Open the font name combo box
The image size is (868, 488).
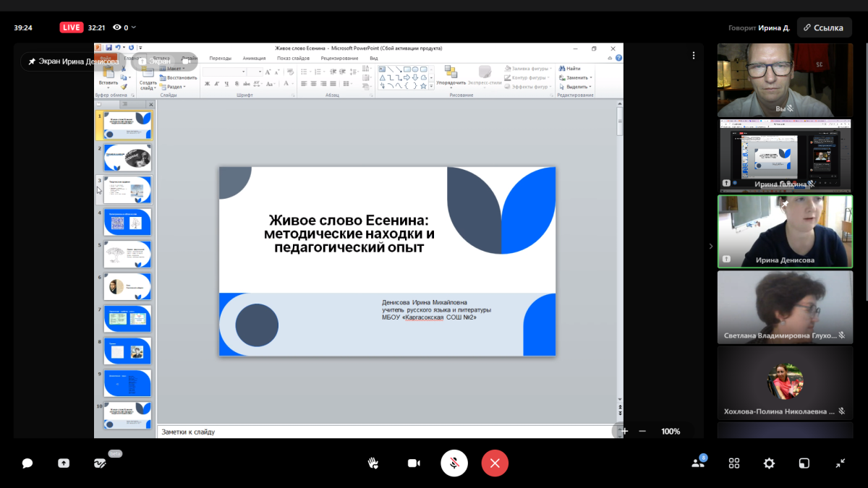tap(224, 72)
